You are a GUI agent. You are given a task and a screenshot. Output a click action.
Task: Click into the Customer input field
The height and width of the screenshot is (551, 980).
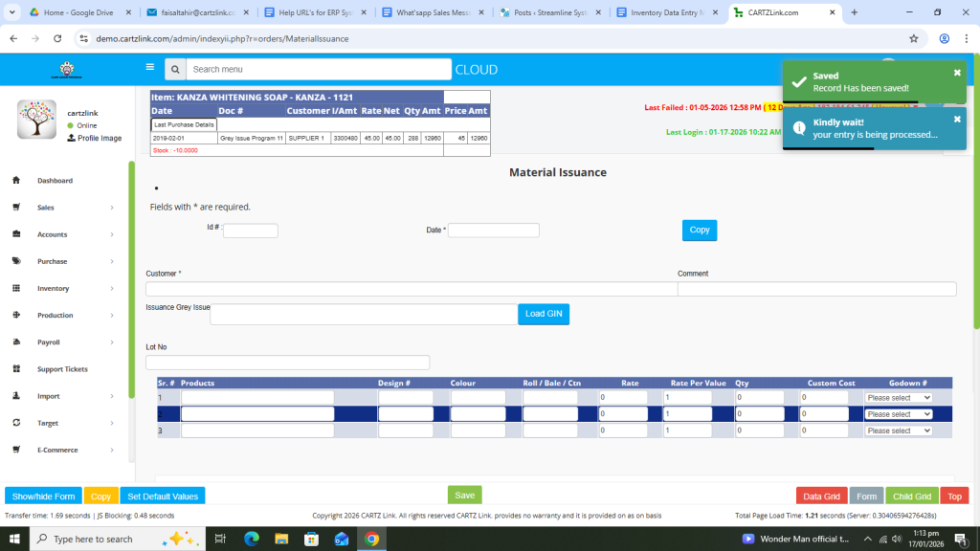click(411, 289)
